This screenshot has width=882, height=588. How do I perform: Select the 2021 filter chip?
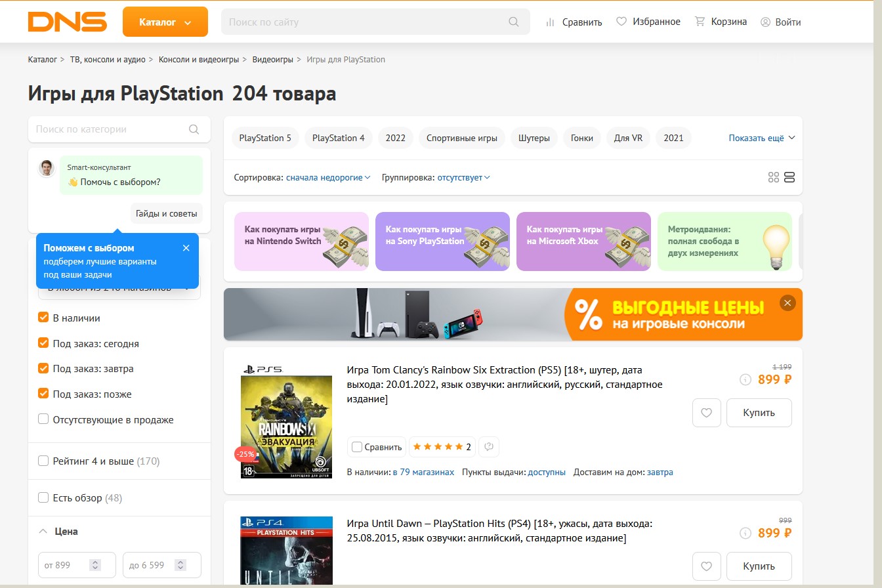pyautogui.click(x=674, y=138)
